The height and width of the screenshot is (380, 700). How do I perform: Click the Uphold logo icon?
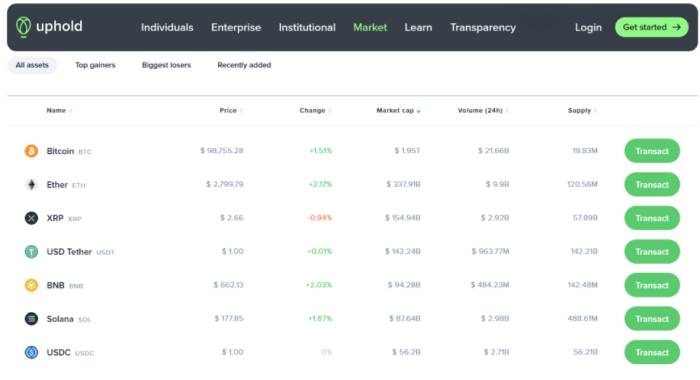point(23,27)
